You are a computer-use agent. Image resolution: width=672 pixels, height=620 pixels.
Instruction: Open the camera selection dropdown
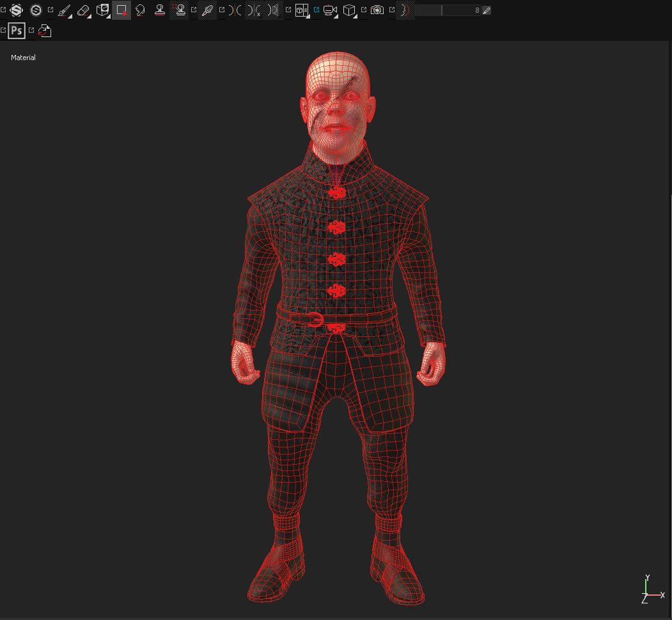pyautogui.click(x=330, y=10)
